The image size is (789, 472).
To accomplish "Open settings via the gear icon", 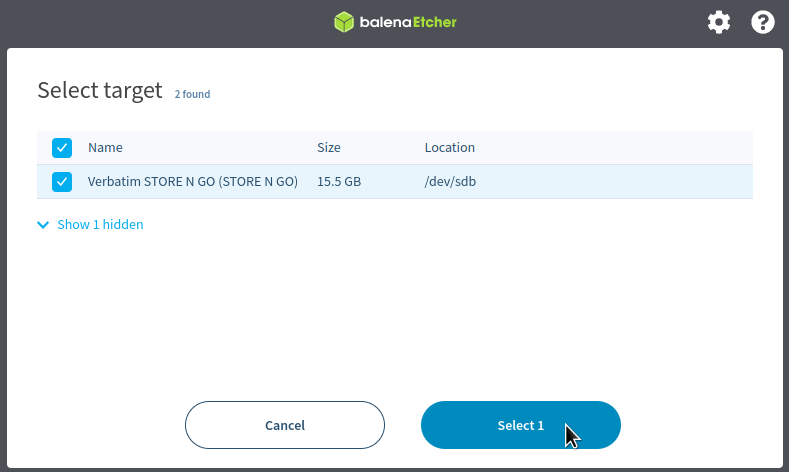I will coord(719,22).
